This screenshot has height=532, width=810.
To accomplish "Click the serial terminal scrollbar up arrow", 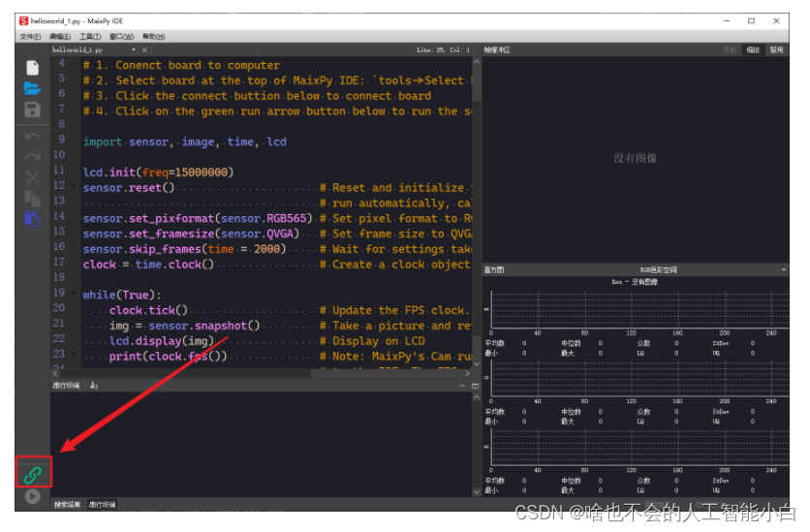I will pyautogui.click(x=477, y=397).
